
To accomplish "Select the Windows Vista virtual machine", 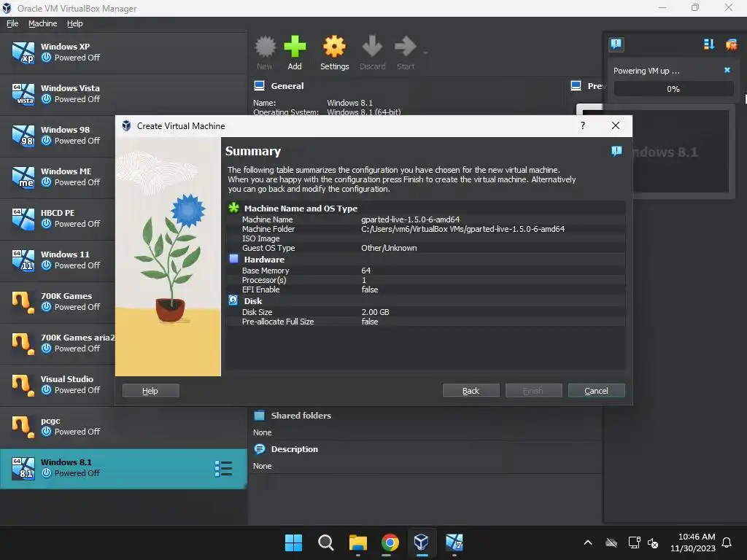I will pyautogui.click(x=123, y=94).
